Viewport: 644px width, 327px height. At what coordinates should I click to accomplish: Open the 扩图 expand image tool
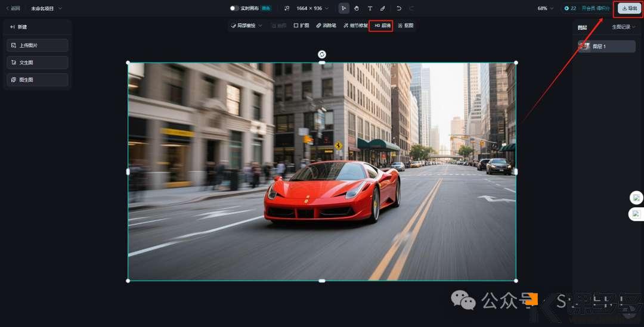[x=301, y=26]
